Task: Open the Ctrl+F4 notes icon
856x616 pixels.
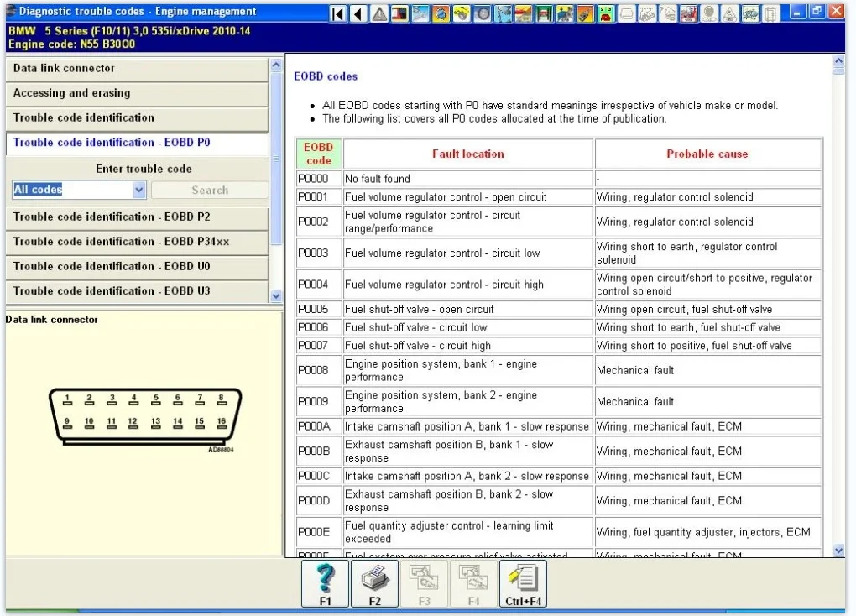Action: pyautogui.click(x=523, y=583)
